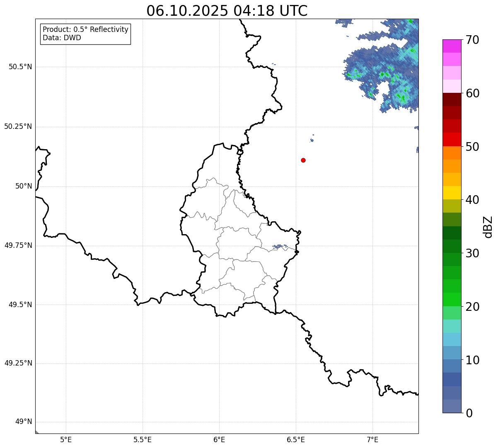Click the 49.25°N latitude label
The image size is (498, 448).
18,363
